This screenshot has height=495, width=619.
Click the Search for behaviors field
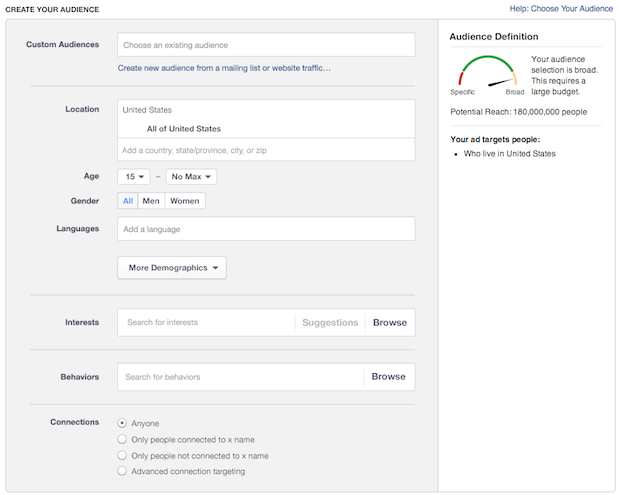coord(238,377)
